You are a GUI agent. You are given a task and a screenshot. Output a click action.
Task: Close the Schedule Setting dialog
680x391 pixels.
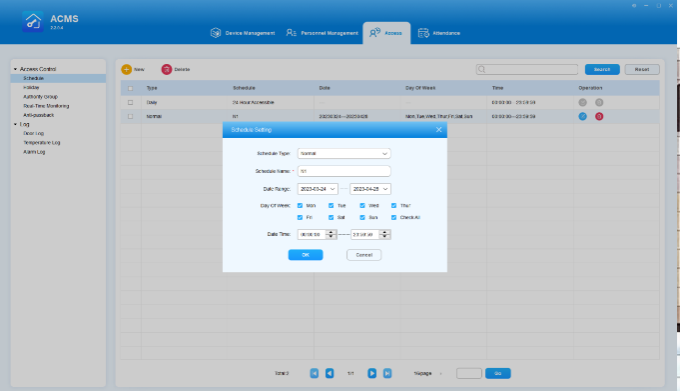[x=438, y=130]
